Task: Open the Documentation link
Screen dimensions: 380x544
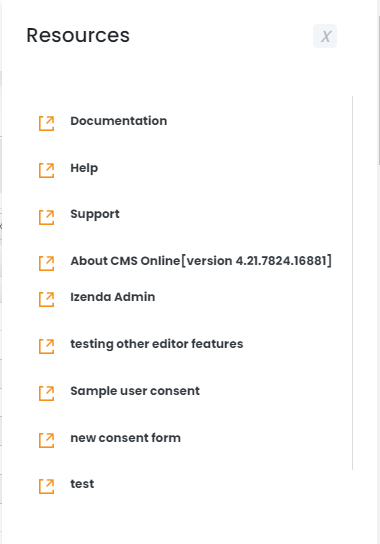Action: (x=119, y=121)
